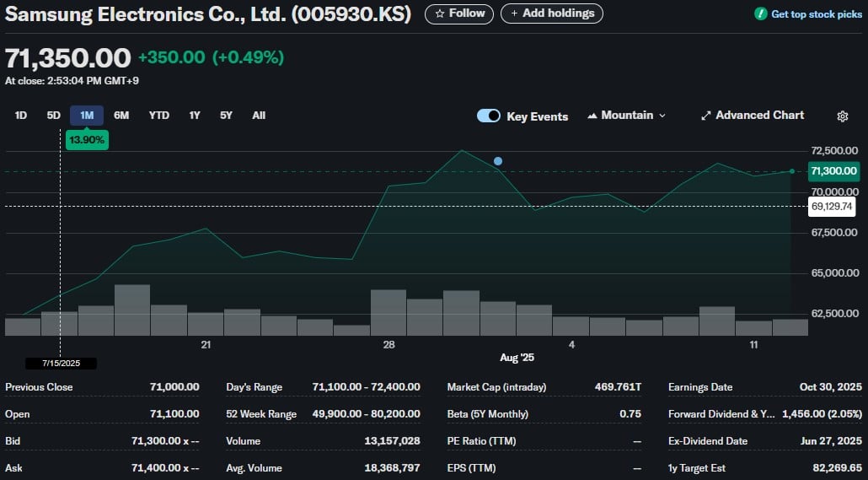Click the PE Ratio (TTM) label
This screenshot has width=868, height=480.
[481, 441]
